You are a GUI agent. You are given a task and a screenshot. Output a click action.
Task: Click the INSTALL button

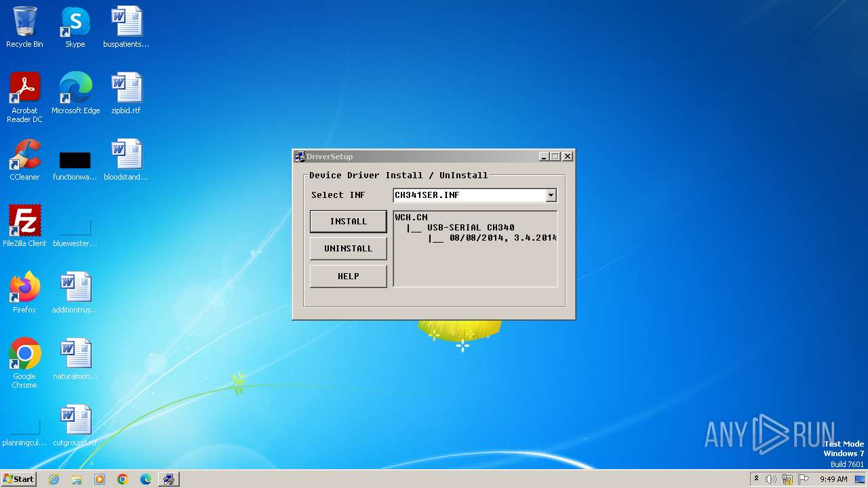[x=348, y=222]
